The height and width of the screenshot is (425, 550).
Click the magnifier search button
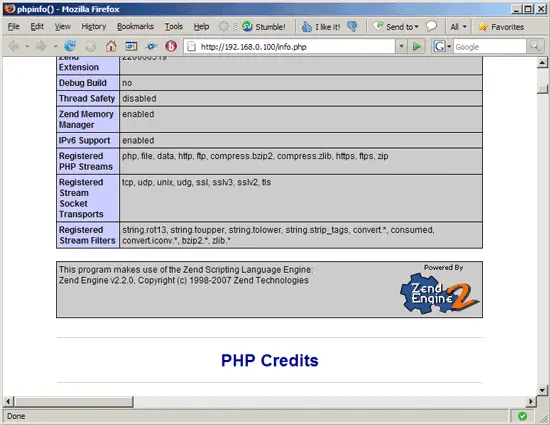535,46
